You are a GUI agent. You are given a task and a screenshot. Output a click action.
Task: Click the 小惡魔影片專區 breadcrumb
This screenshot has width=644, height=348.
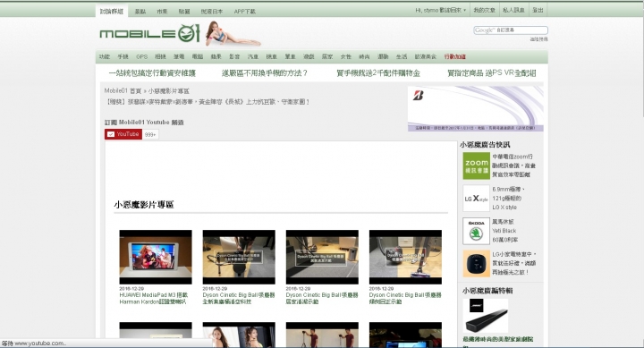coord(169,90)
